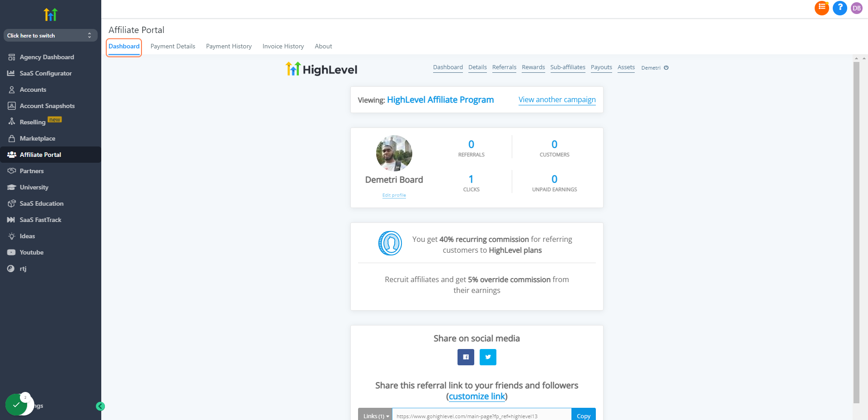Click 'View another campaign' link

pos(557,100)
